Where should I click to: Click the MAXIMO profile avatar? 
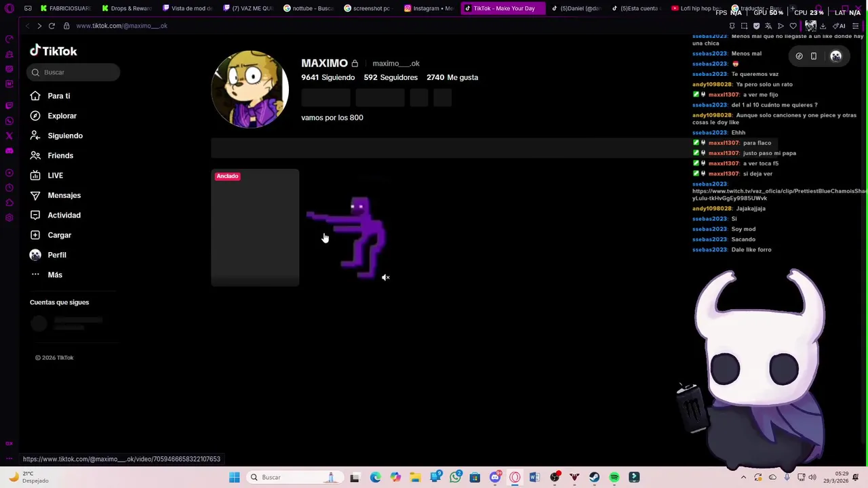coord(250,89)
